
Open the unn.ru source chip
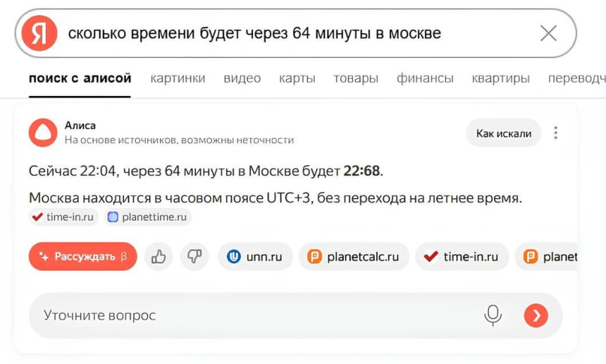[x=255, y=257]
